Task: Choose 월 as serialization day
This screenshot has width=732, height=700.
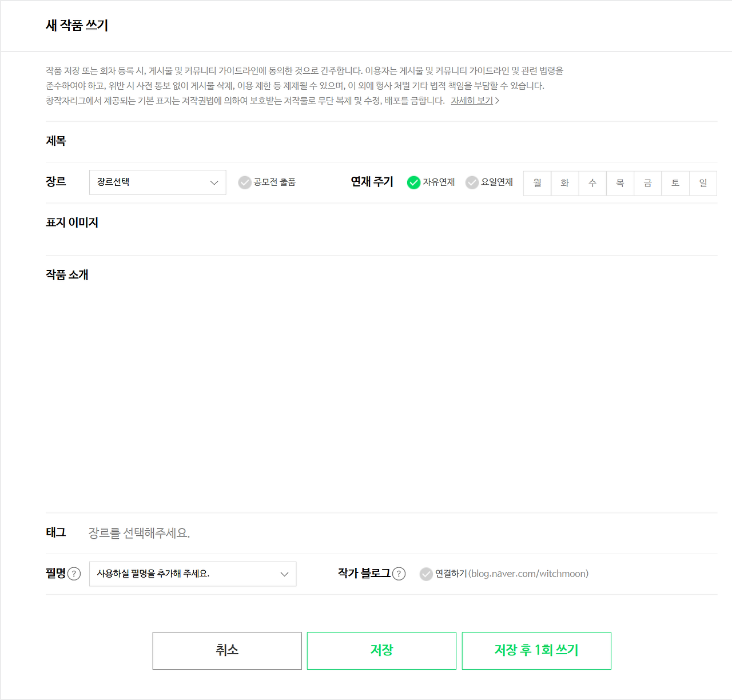Action: [537, 183]
